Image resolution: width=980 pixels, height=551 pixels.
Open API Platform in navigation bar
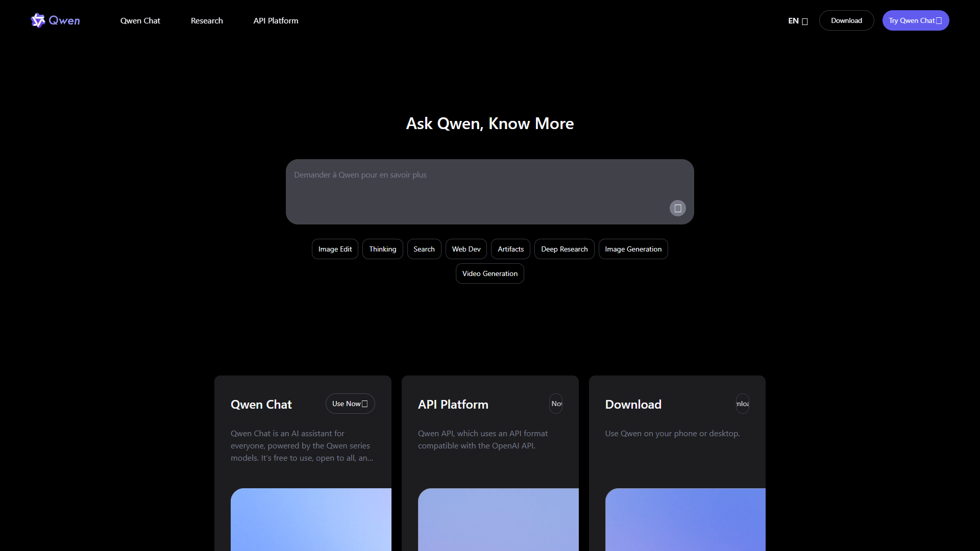276,21
